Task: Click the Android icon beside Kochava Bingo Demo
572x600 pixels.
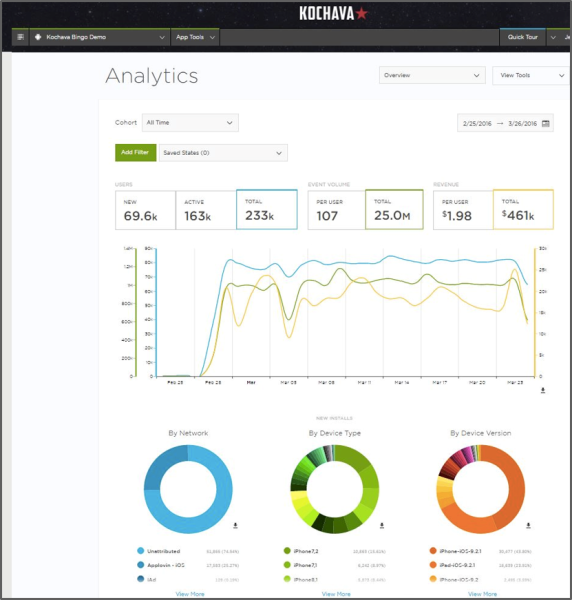Action: click(38, 37)
